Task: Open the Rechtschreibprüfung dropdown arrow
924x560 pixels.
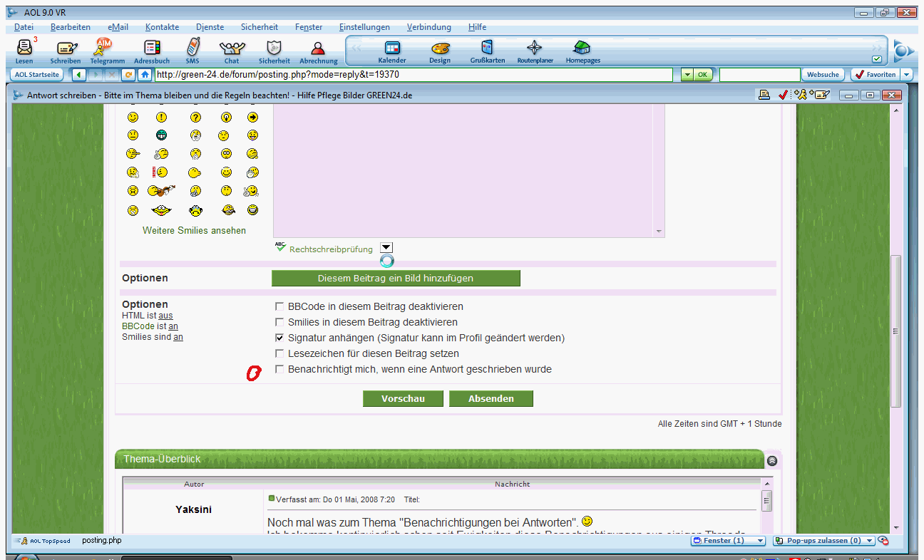Action: [386, 247]
